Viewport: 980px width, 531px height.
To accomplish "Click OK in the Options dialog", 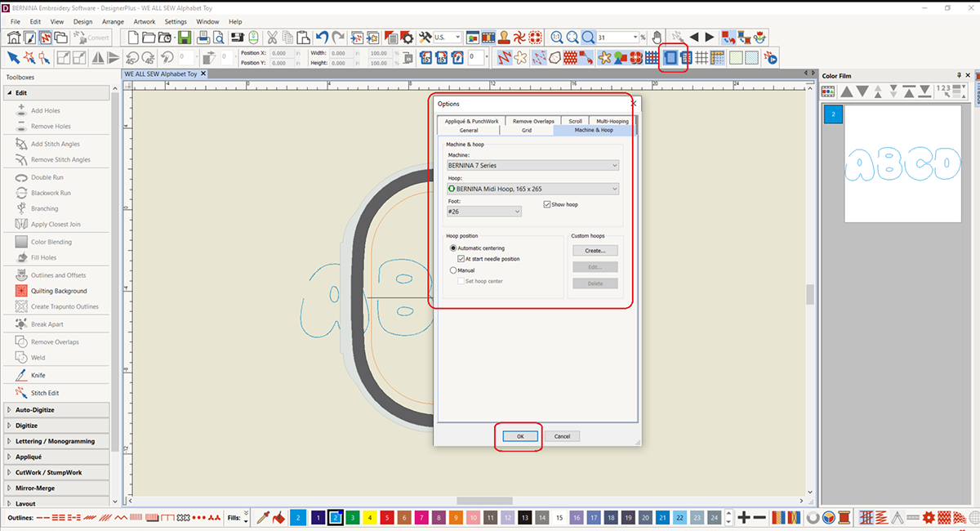I will tap(519, 436).
